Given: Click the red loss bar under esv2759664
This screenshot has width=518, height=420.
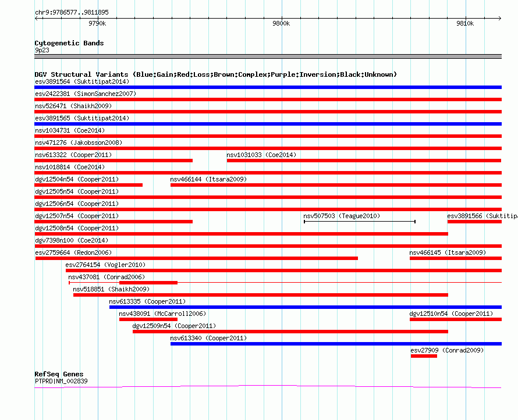Looking at the screenshot, I should coord(197,258).
